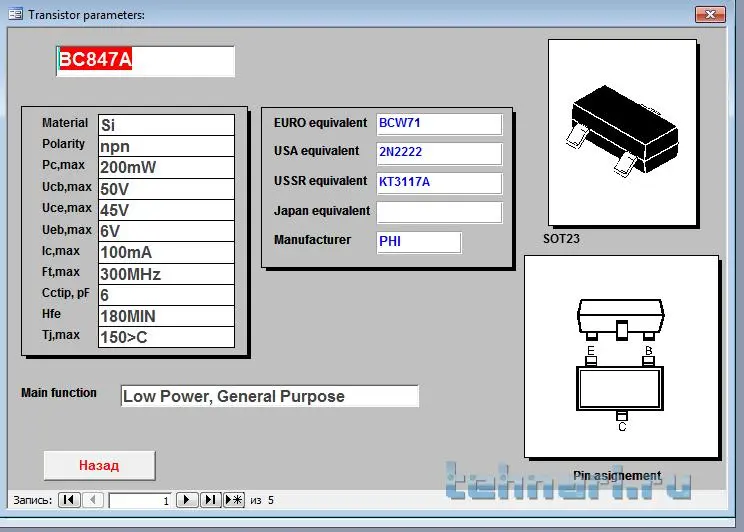Image resolution: width=744 pixels, height=532 pixels.
Task: Click the Ft,max label
Action: click(x=61, y=271)
